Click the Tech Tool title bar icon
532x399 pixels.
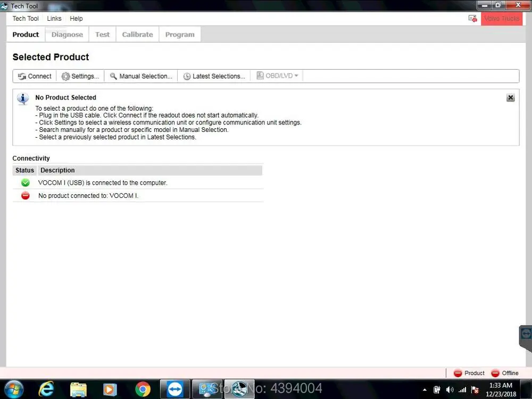click(x=4, y=6)
